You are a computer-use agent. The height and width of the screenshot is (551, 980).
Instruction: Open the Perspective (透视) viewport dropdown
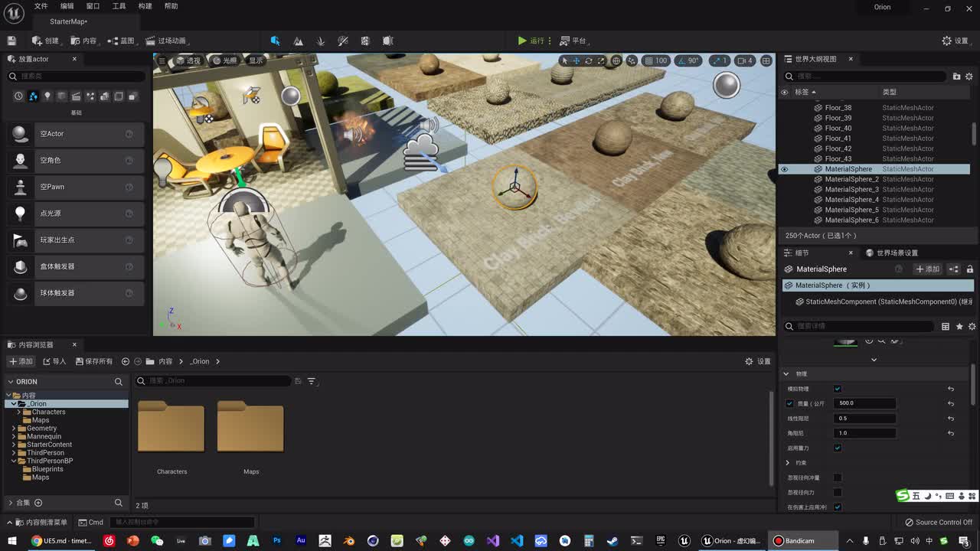(x=188, y=60)
